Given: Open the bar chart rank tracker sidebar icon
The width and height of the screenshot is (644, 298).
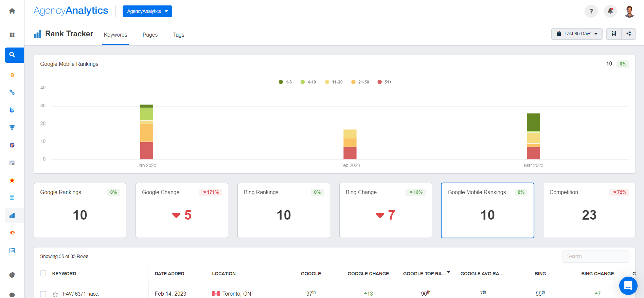Looking at the screenshot, I should (12, 216).
